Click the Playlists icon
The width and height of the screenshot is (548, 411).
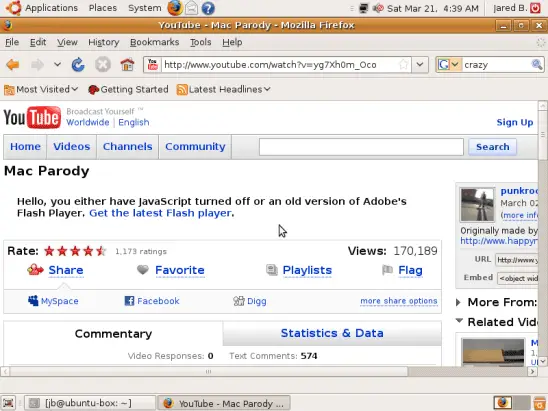click(x=272, y=269)
